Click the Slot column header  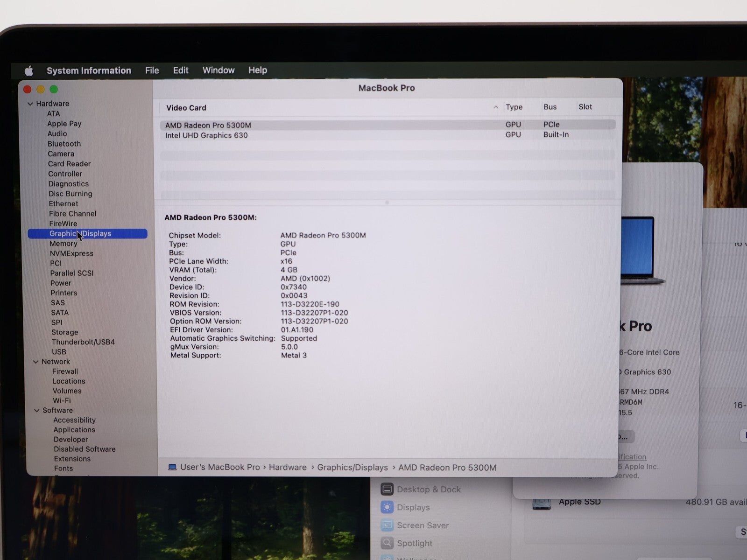pos(585,107)
